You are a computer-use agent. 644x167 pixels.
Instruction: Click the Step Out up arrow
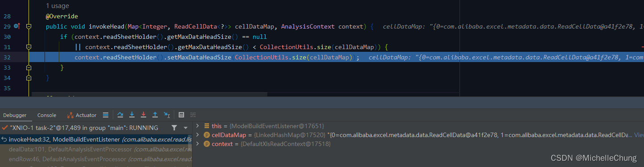point(155,115)
